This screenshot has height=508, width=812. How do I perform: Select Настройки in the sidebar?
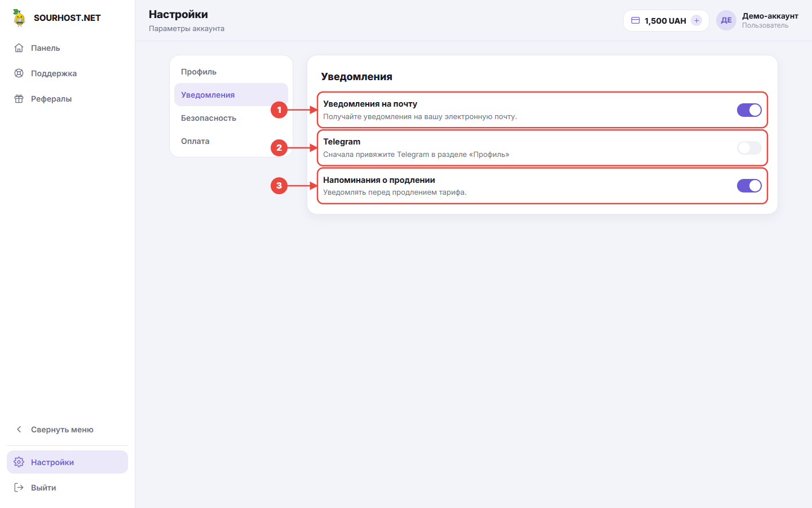[x=68, y=462]
